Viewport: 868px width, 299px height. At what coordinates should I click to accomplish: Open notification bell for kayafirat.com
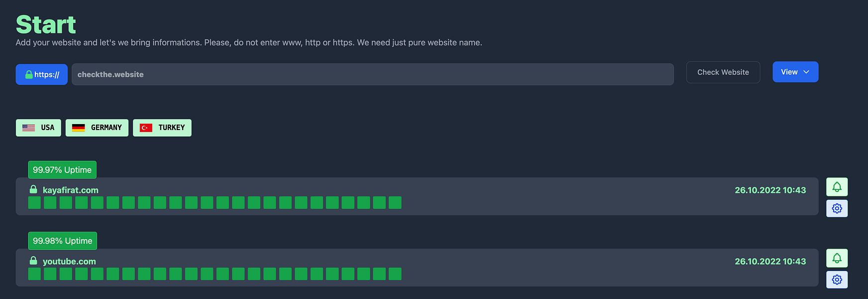coord(837,187)
